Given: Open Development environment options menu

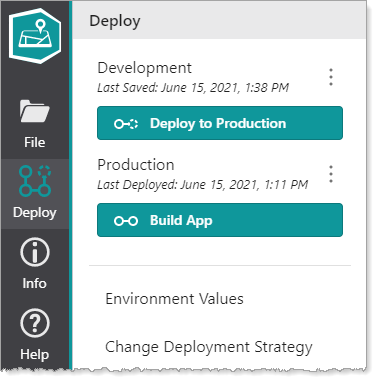Looking at the screenshot, I should click(x=331, y=77).
